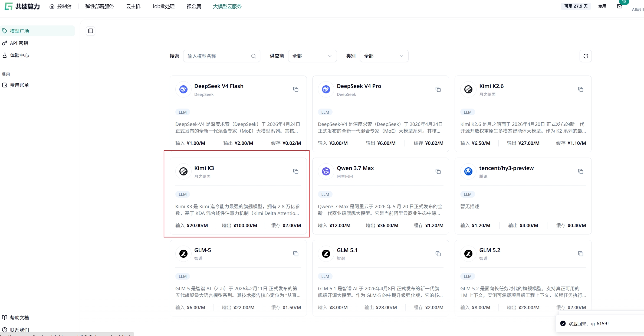Click the ¥12.00/M input price on Qwen
The image size is (644, 336).
point(340,225)
